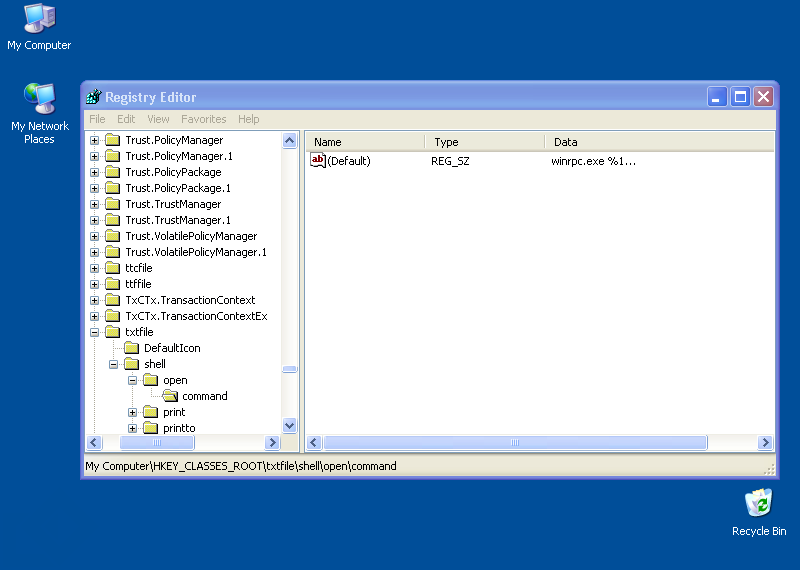Sort values by Type column header
The width and height of the screenshot is (800, 570).
point(485,142)
